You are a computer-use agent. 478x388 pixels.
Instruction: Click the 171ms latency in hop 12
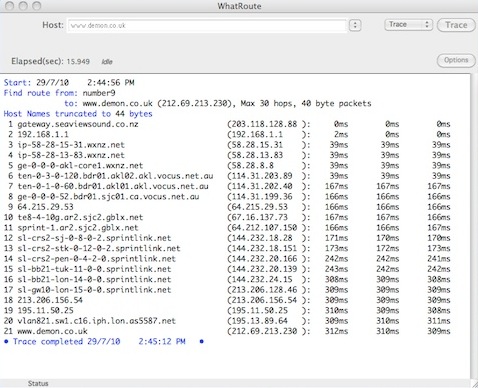(x=336, y=238)
